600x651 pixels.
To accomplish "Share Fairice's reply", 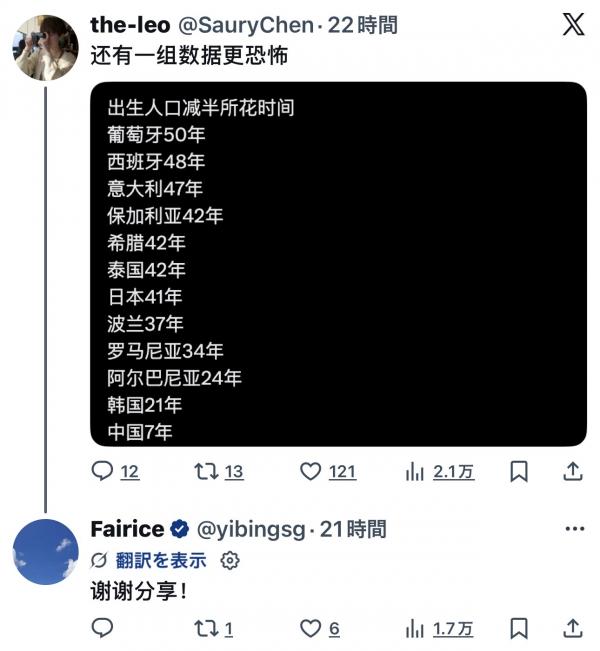I will click(573, 628).
